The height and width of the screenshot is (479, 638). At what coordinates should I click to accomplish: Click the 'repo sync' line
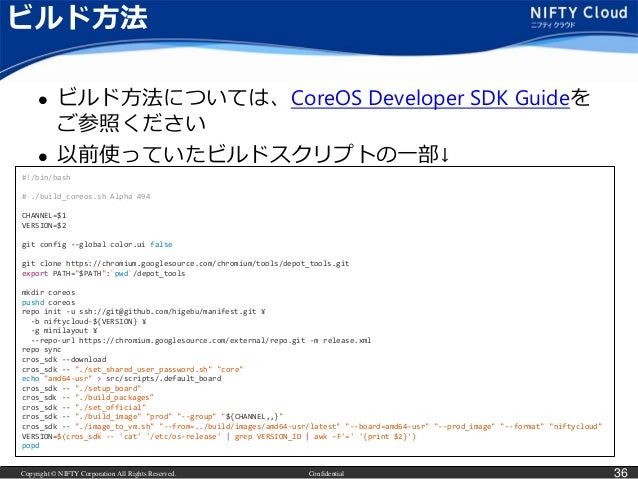tap(42, 350)
